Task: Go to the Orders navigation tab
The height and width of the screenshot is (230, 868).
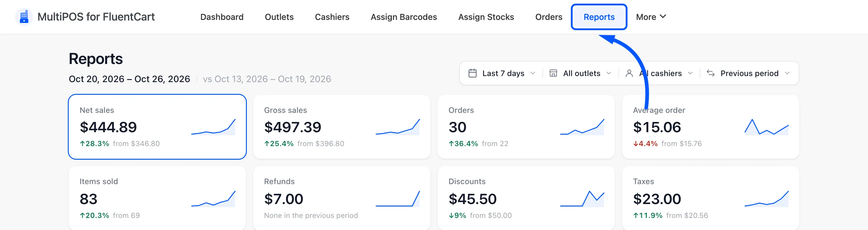Action: click(549, 17)
